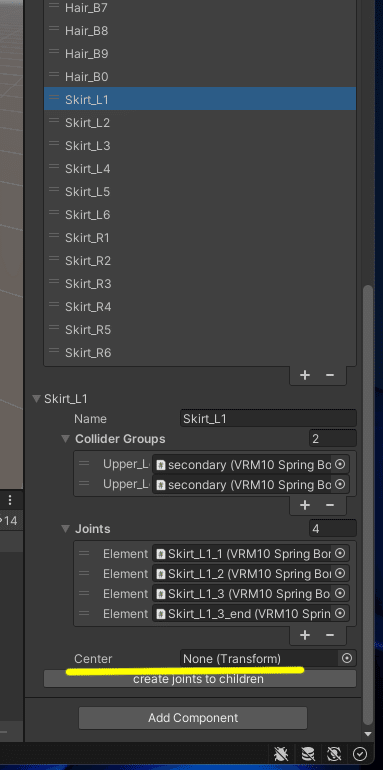Open the cache server database icon
The image size is (383, 770).
pyautogui.click(x=308, y=753)
